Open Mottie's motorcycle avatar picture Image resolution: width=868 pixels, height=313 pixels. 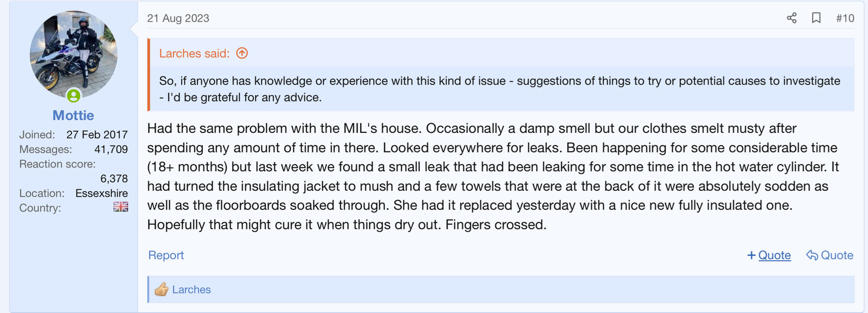click(73, 54)
